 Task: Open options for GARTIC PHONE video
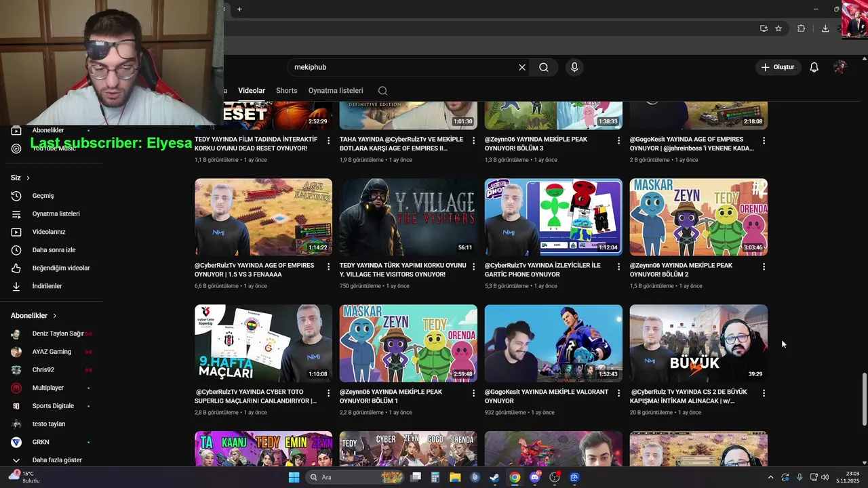point(618,266)
